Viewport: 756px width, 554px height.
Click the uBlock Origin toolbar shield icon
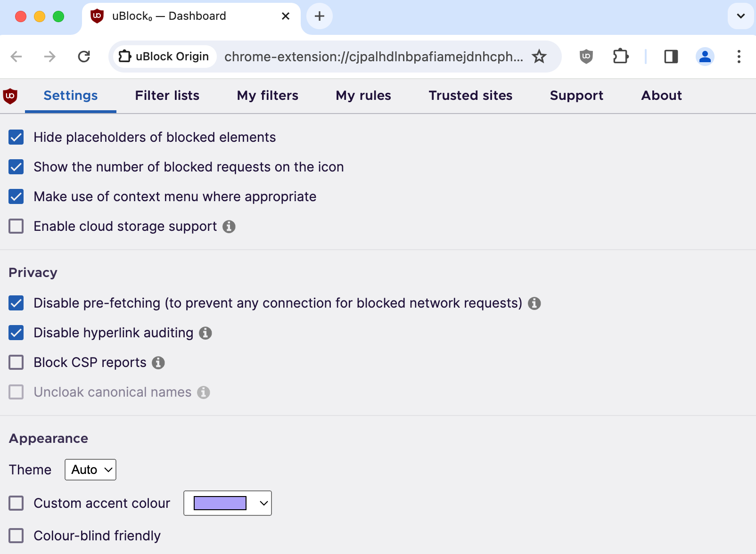pyautogui.click(x=586, y=57)
